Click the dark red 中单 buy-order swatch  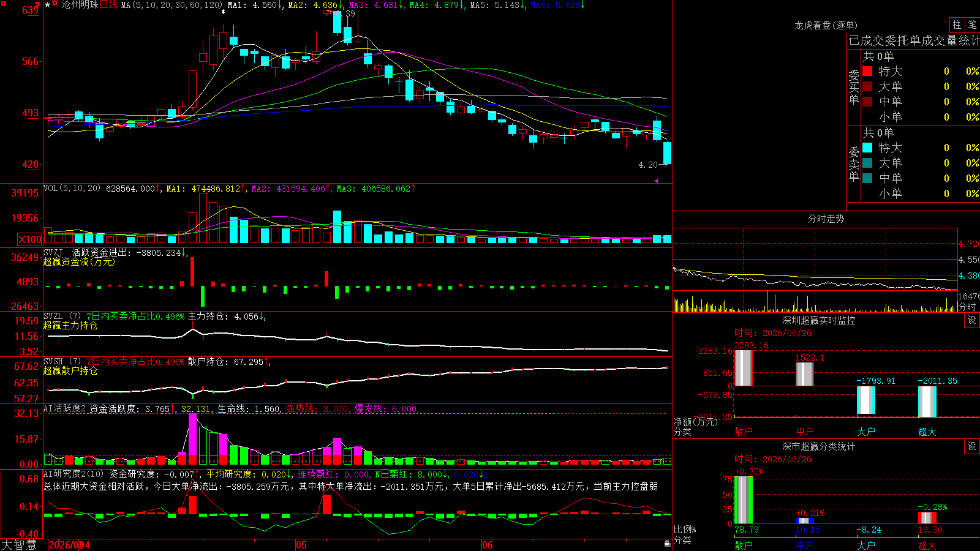click(x=867, y=101)
